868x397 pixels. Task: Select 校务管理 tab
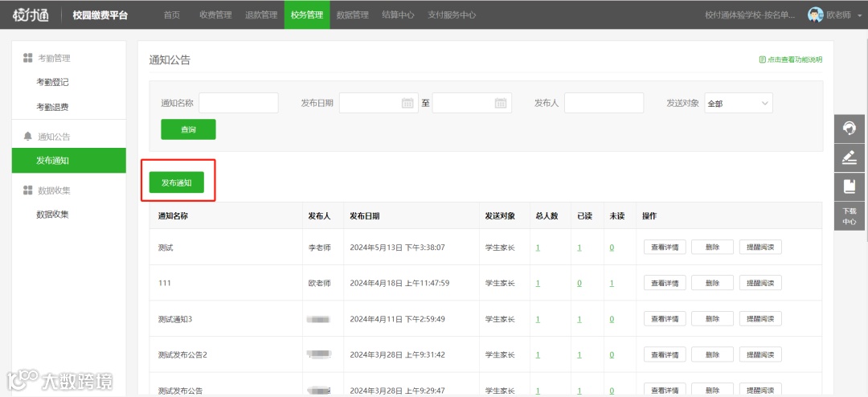point(307,15)
